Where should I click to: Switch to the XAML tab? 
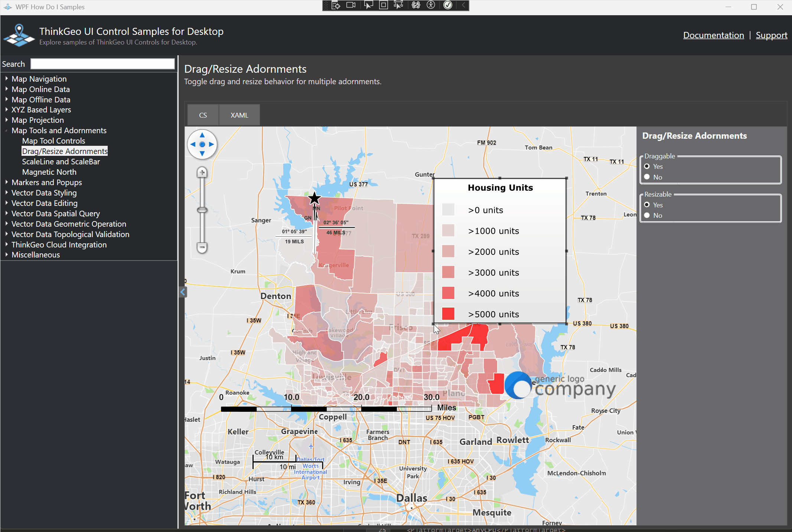pyautogui.click(x=239, y=115)
